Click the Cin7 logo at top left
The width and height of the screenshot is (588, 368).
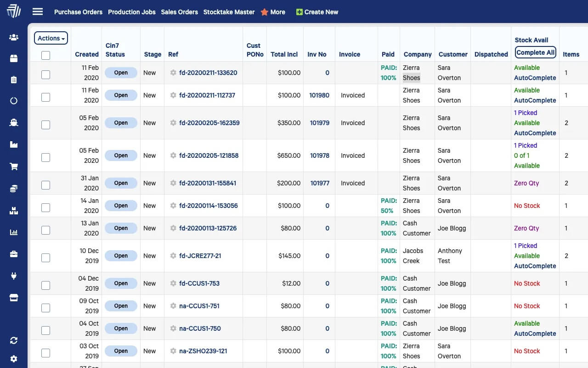coord(13,11)
